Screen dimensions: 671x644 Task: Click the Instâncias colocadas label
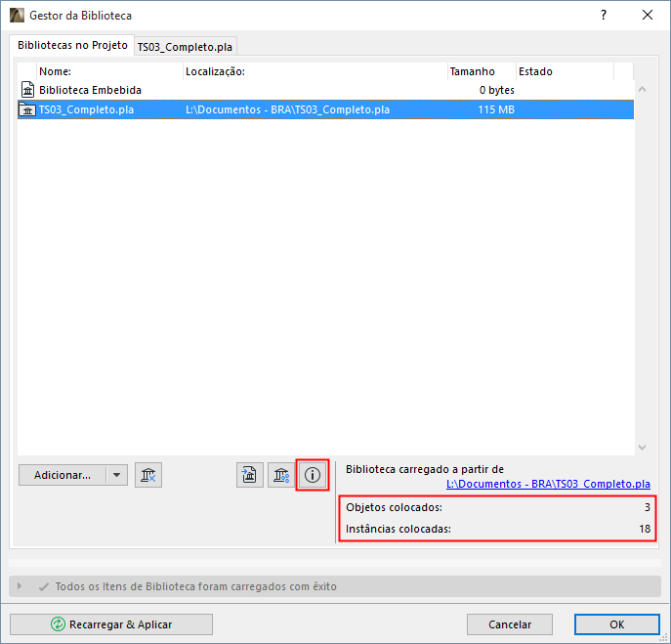pos(398,529)
